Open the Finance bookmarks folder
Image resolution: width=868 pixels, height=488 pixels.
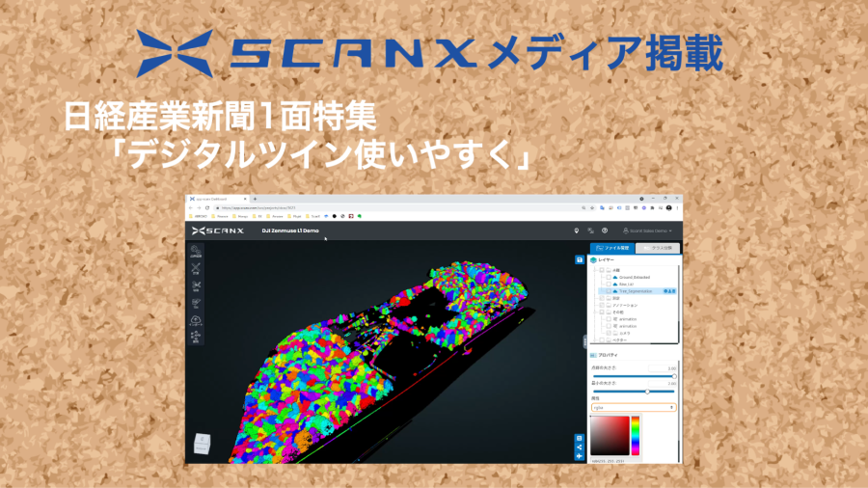pos(220,216)
